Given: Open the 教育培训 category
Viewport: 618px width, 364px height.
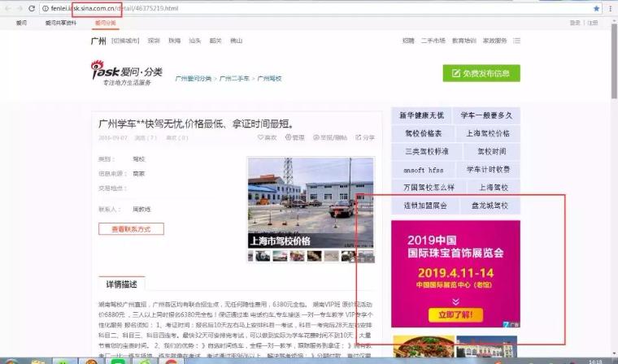Looking at the screenshot, I should pyautogui.click(x=464, y=41).
